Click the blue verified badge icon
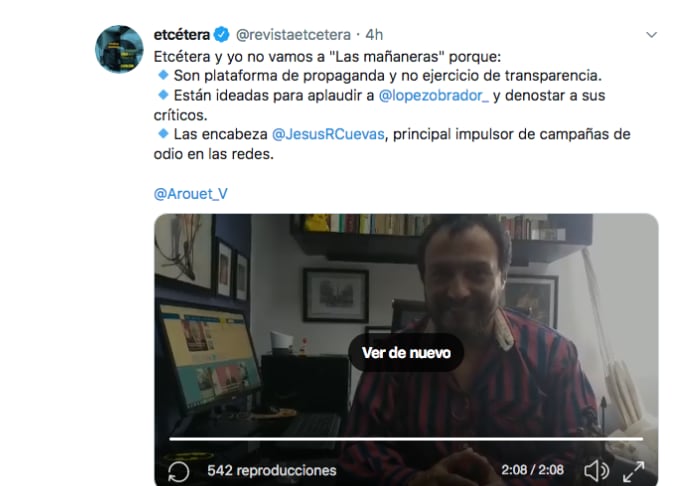Image resolution: width=687 pixels, height=486 pixels. pyautogui.click(x=222, y=35)
